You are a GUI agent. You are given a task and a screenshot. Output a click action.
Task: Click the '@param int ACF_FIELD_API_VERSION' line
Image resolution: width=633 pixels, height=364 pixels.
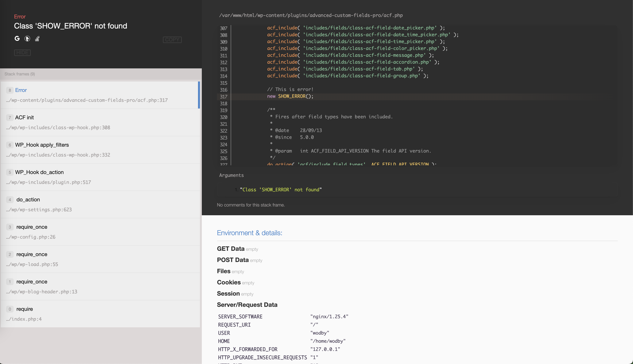coord(350,151)
